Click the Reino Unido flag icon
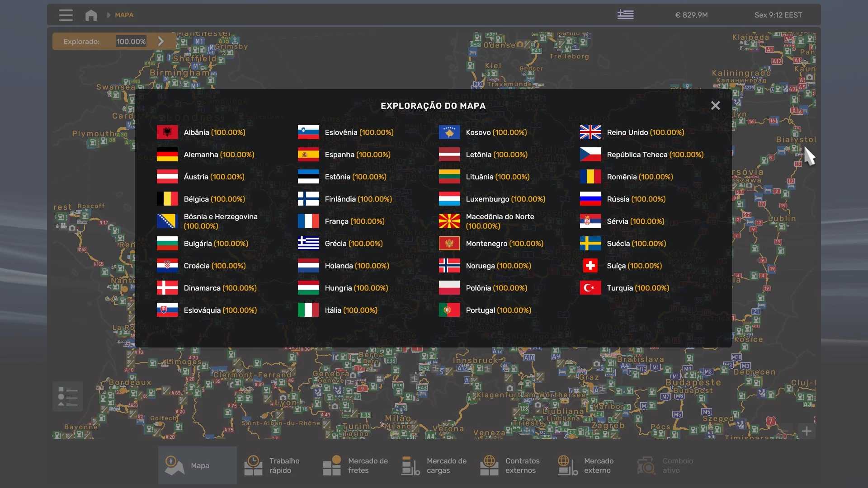This screenshot has width=868, height=488. (590, 132)
